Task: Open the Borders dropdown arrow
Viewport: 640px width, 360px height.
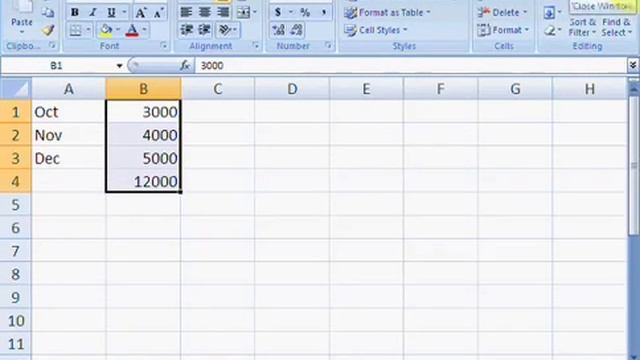Action: 88,30
